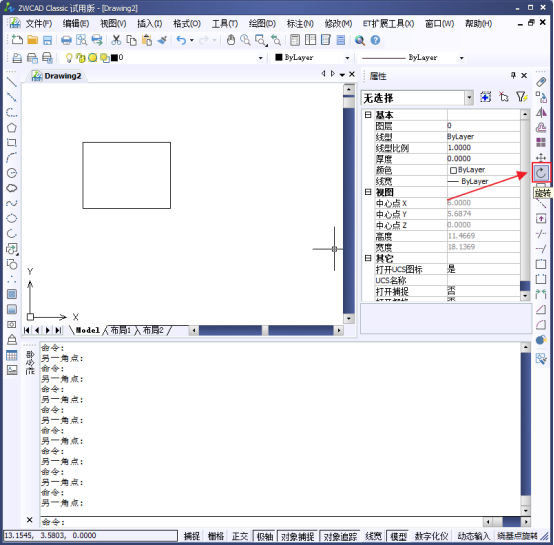Open the color ByLayer dropdown in toolbar
The image size is (554, 545).
[347, 58]
